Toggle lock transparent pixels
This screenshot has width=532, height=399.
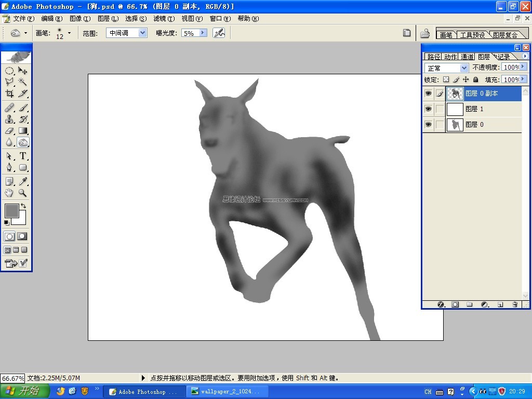446,79
